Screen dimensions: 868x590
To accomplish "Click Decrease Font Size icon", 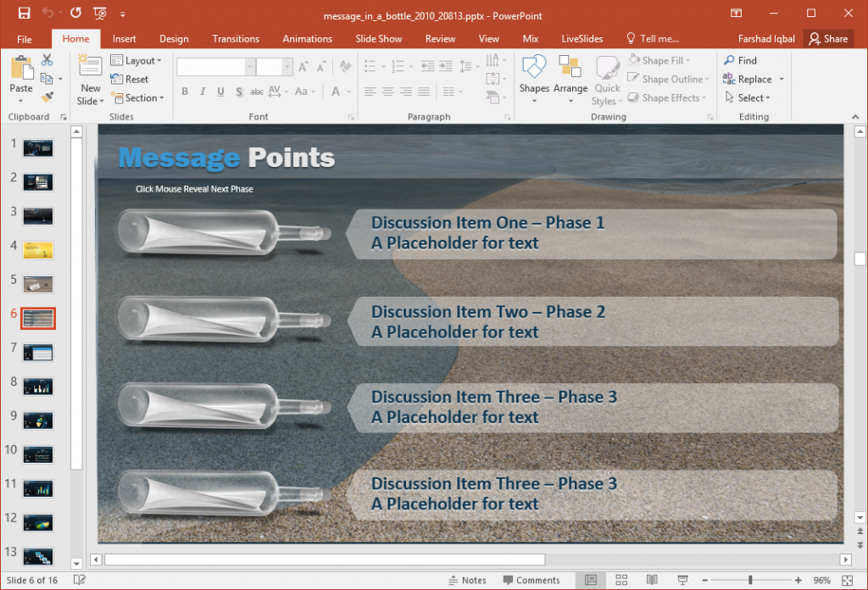I will pyautogui.click(x=321, y=67).
